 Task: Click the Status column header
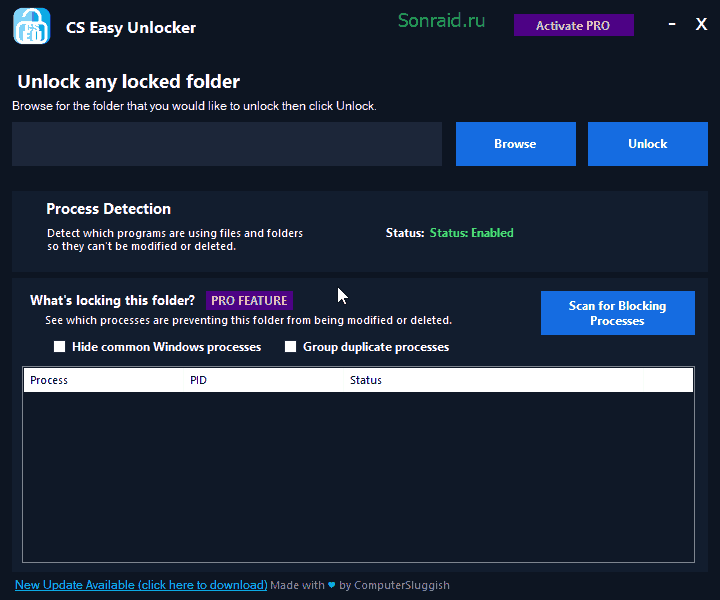493,380
